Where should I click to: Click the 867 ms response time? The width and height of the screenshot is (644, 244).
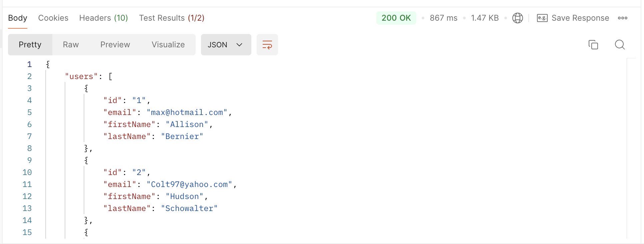[x=443, y=18]
